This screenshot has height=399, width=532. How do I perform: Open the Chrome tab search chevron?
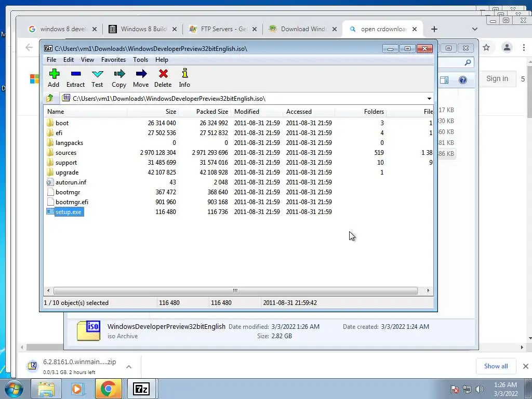(475, 29)
